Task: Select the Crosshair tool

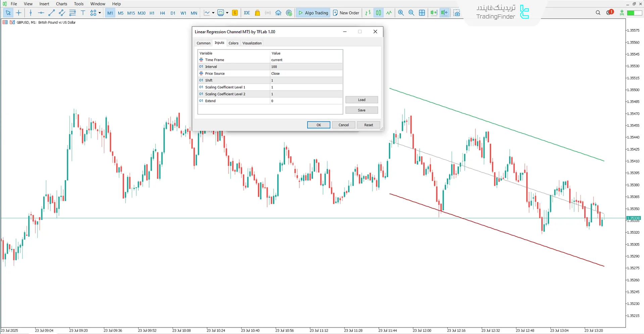Action: [19, 13]
